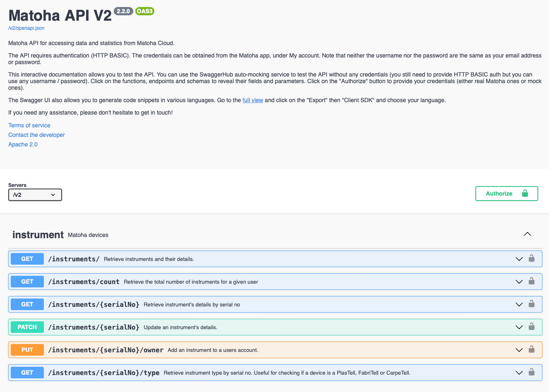The image size is (549, 392).
Task: Expand the PUT owner endpoint chevron
Action: tap(519, 350)
